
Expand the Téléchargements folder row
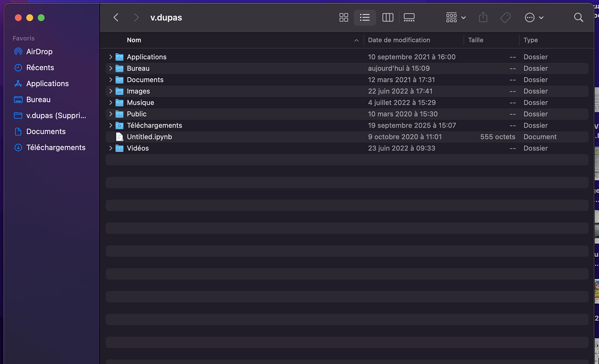pos(111,125)
